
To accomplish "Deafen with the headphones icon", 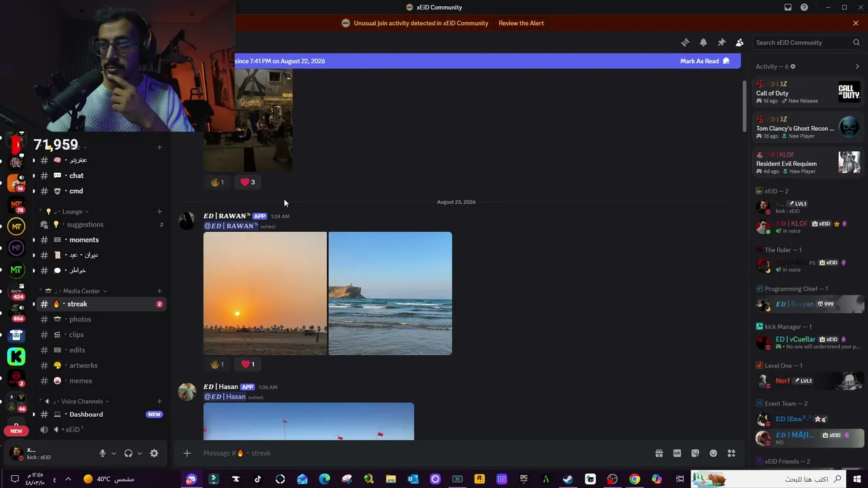I will [x=128, y=453].
